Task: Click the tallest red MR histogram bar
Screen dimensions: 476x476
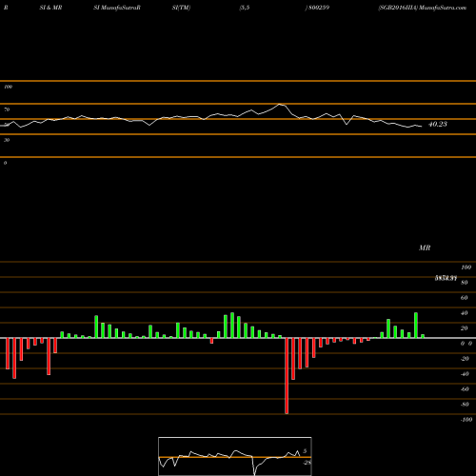Action: click(287, 376)
